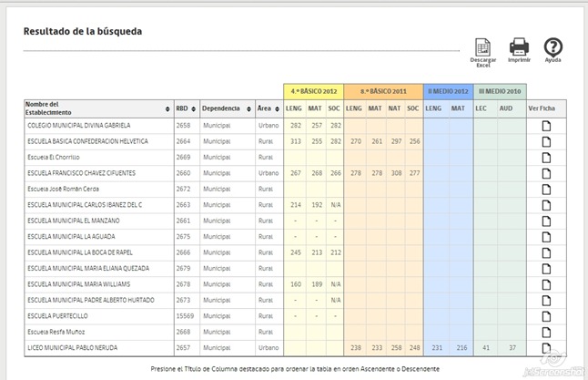588x380 pixels.
Task: Click the Imprimir printer icon
Action: coord(518,47)
